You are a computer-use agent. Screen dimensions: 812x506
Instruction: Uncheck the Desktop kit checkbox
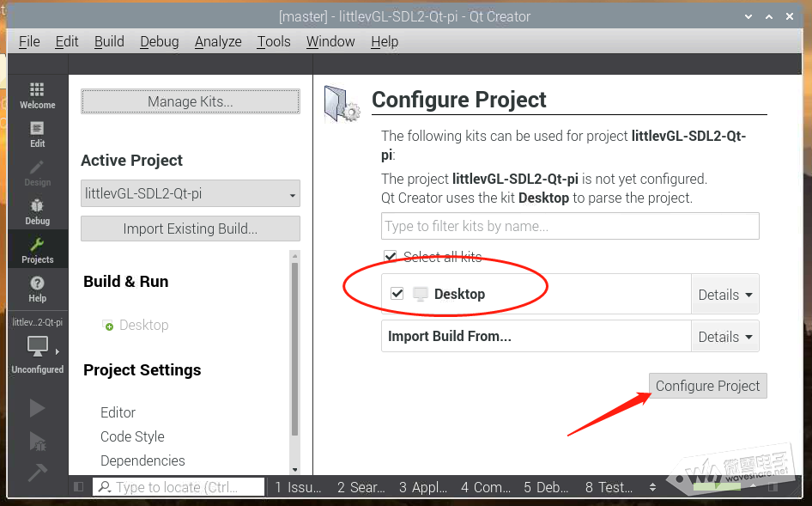(397, 294)
